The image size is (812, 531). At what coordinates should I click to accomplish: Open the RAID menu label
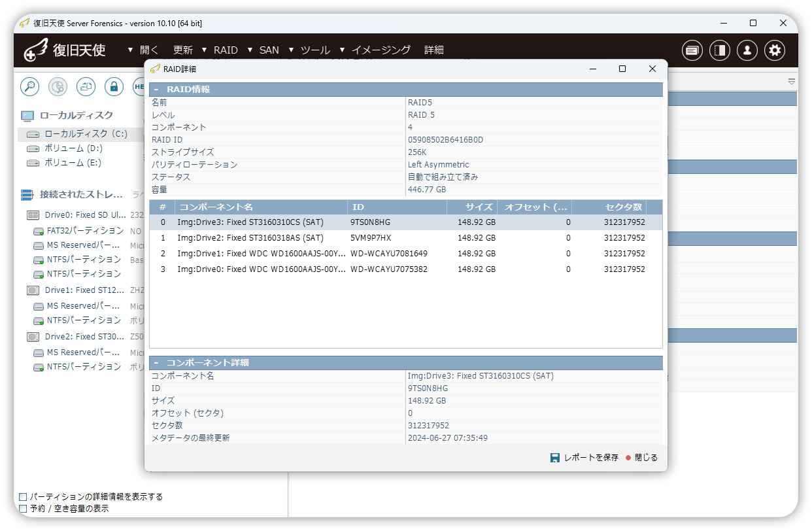[x=226, y=50]
